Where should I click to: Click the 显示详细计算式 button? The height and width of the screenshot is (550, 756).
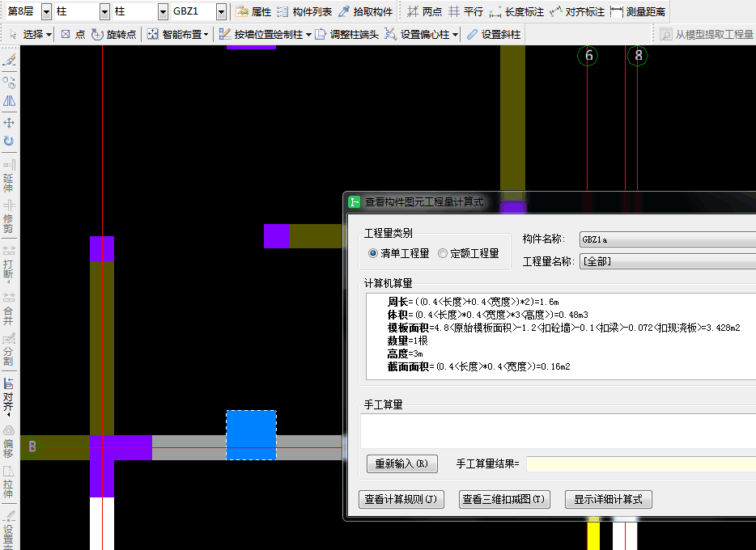[608, 499]
